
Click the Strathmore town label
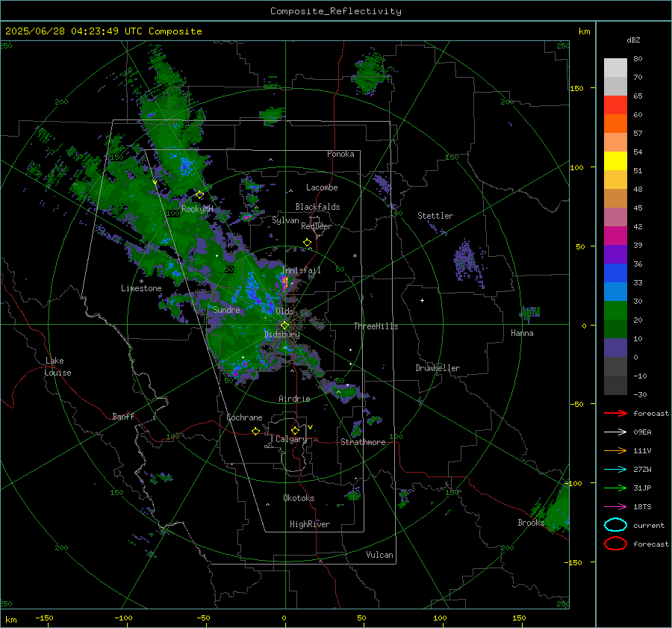pos(363,442)
